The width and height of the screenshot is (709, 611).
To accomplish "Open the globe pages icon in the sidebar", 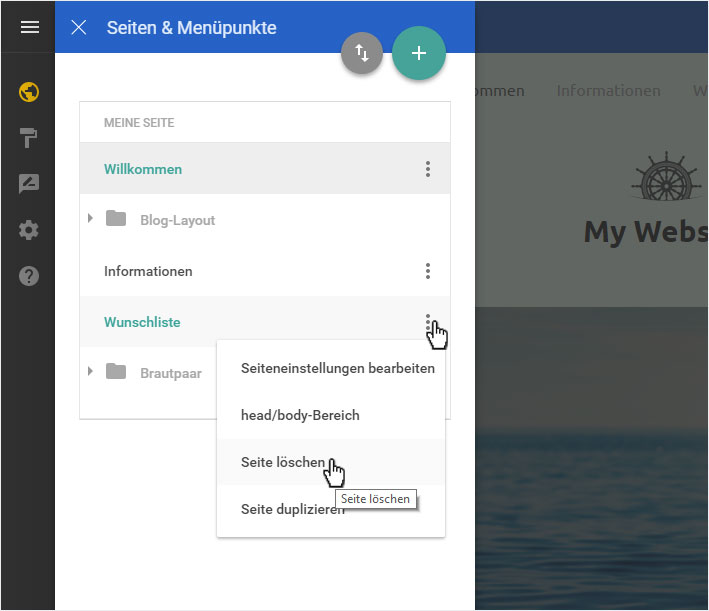I will coord(29,92).
